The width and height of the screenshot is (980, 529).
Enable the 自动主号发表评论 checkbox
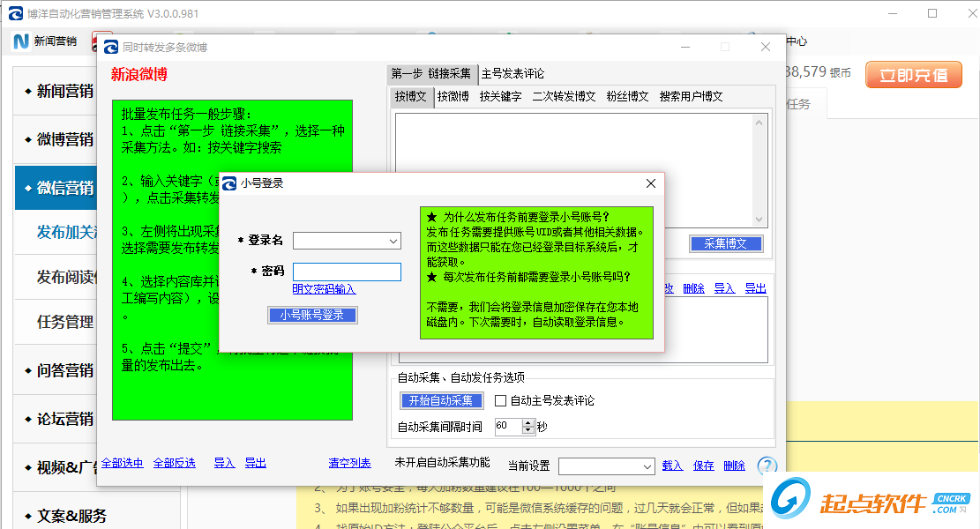point(501,401)
